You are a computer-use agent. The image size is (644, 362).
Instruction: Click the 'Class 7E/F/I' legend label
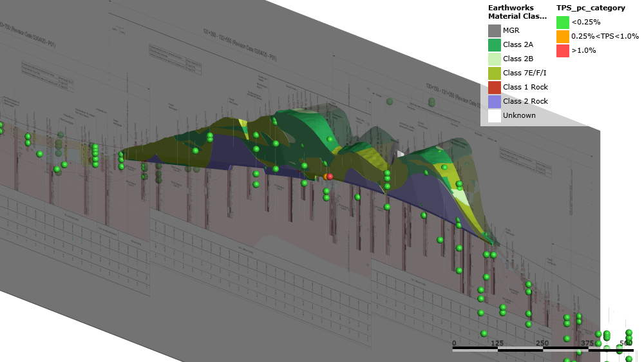click(524, 73)
